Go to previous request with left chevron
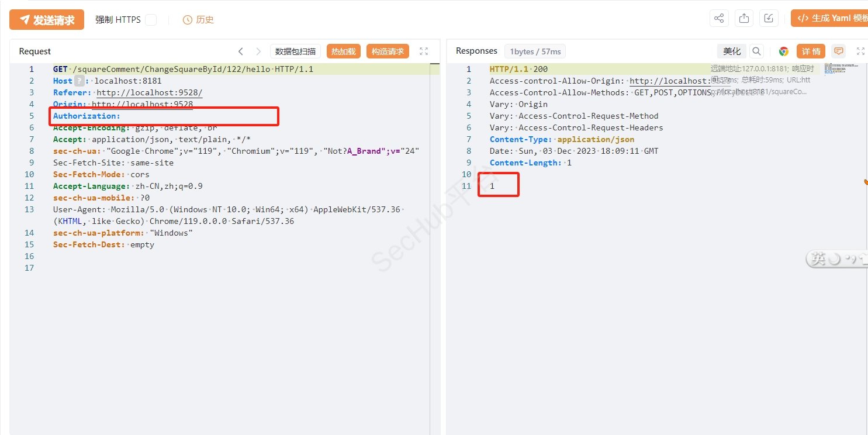The width and height of the screenshot is (868, 435). 241,51
